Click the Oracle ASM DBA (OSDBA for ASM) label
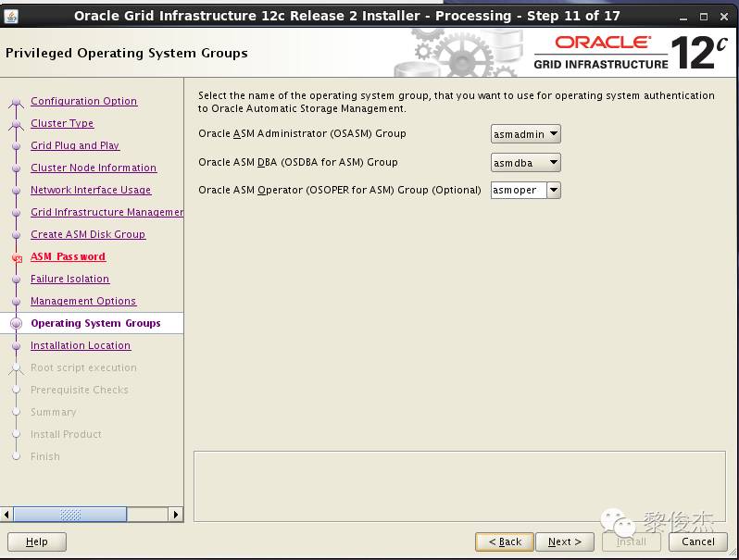This screenshot has height=560, width=739. pos(298,162)
